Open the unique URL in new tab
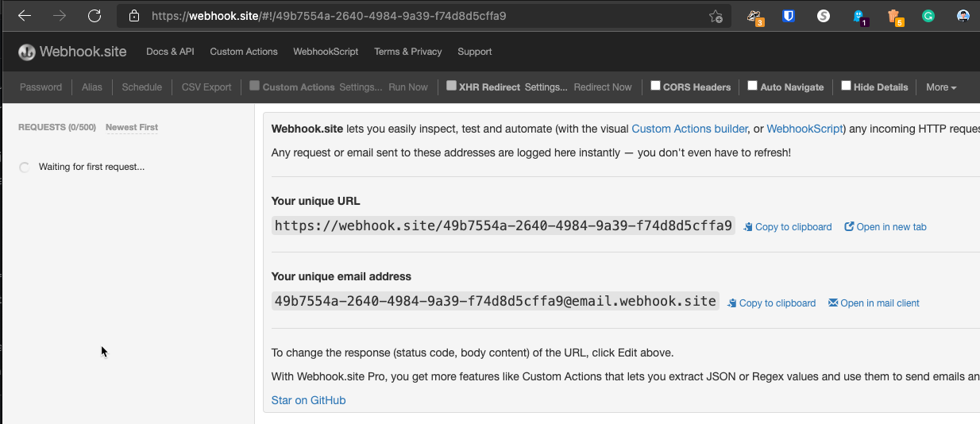980x424 pixels. coord(885,227)
